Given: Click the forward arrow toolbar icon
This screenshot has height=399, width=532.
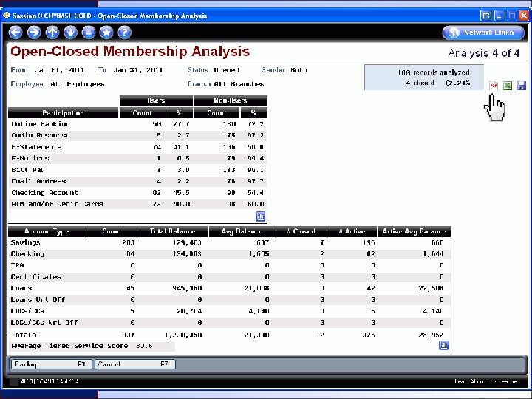Looking at the screenshot, I should (34, 33).
